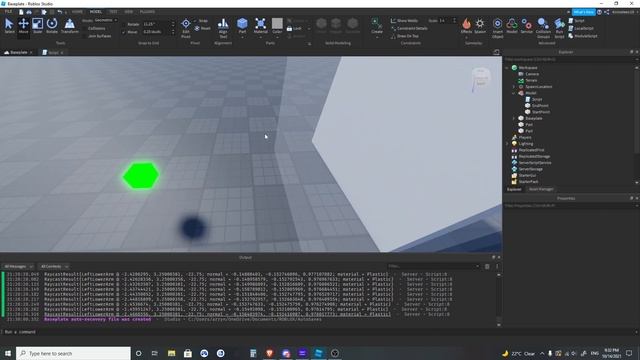This screenshot has height=360, width=640.
Task: Open the Align Tool
Action: [223, 27]
